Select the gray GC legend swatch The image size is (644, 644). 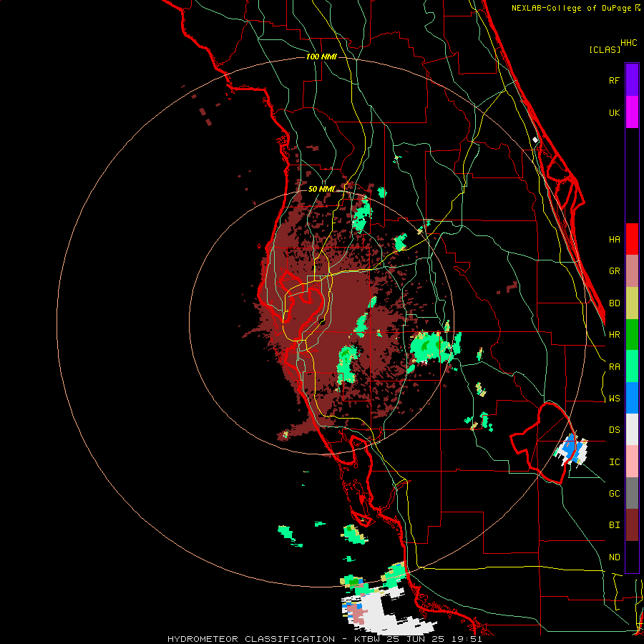[632, 493]
